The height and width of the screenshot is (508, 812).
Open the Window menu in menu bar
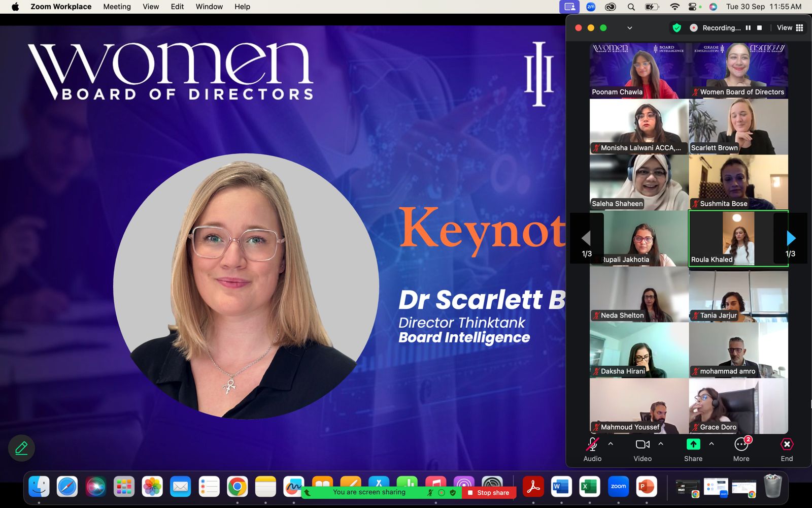(x=209, y=7)
